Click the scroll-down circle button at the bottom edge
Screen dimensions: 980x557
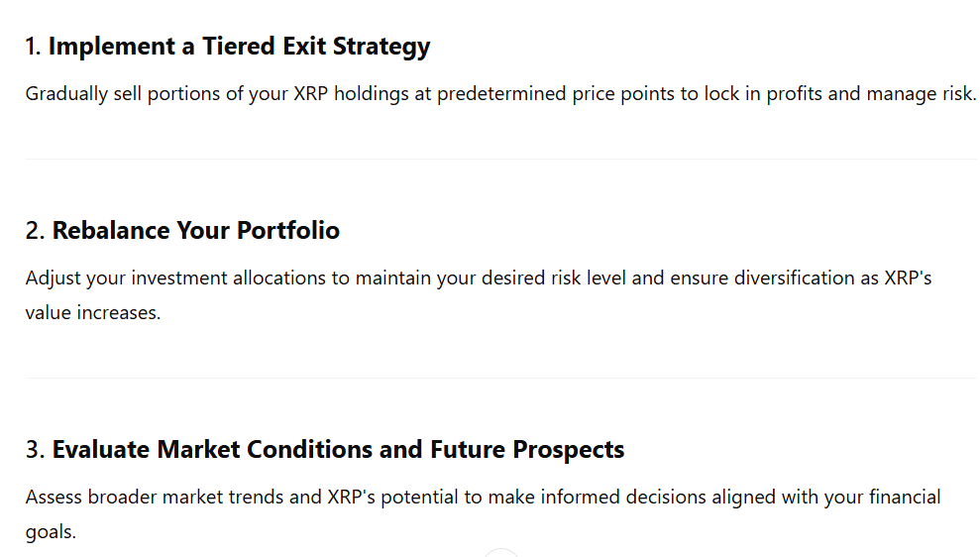tap(502, 553)
